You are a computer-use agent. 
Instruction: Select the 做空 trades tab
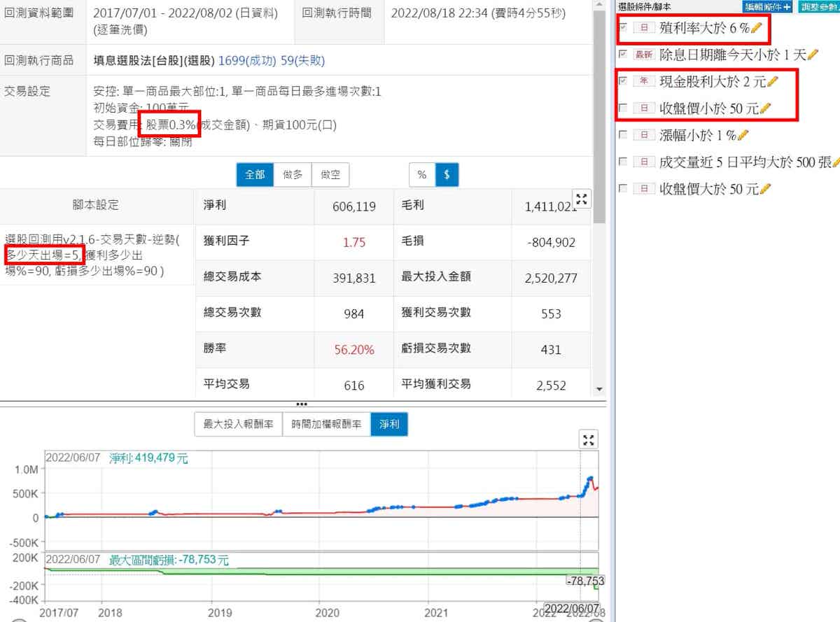pos(330,175)
